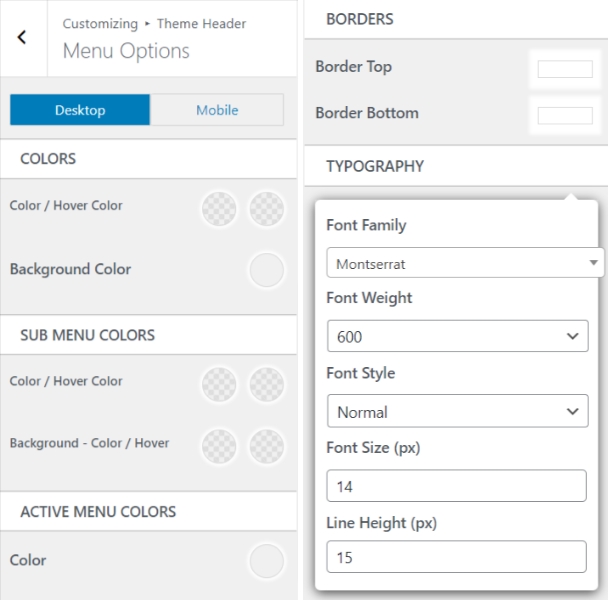Screen dimensions: 609x601
Task: Click the Line Height (px) field
Action: tap(457, 557)
